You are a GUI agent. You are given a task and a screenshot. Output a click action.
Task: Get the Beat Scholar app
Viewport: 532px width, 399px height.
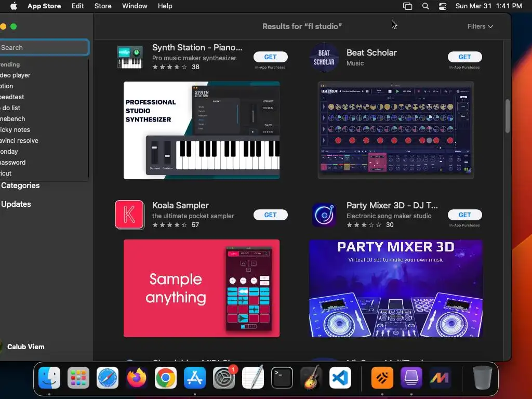click(465, 57)
